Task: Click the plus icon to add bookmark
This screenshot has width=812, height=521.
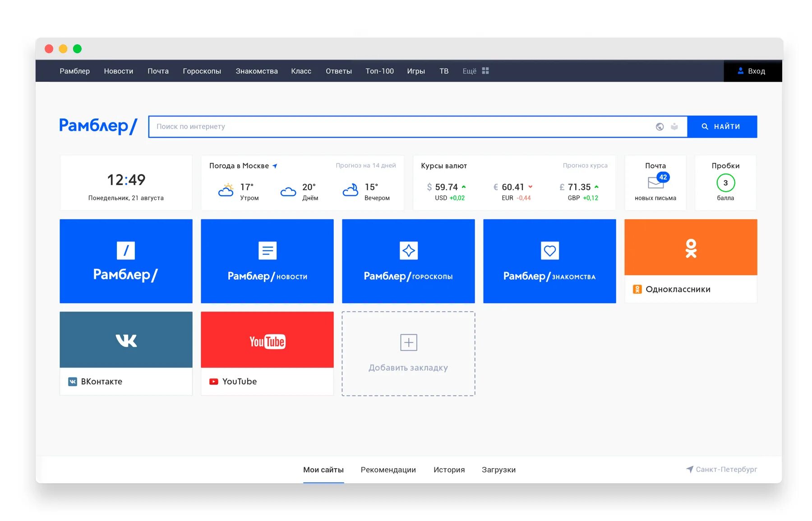Action: tap(409, 342)
